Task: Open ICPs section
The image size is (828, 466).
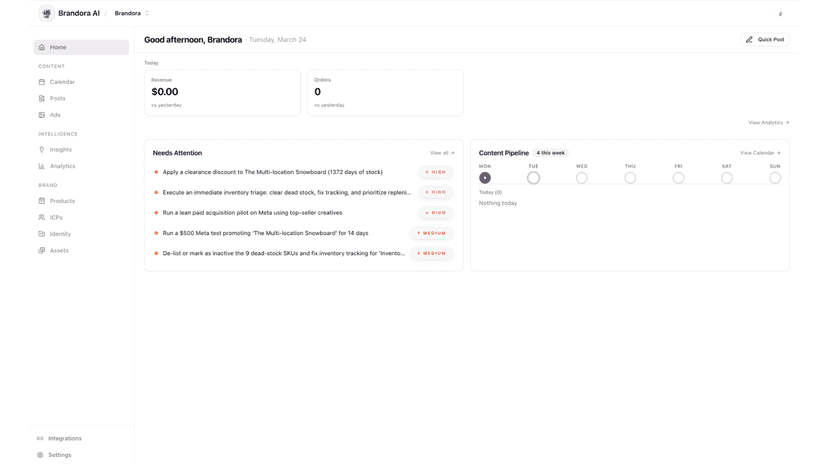Action: click(81, 217)
